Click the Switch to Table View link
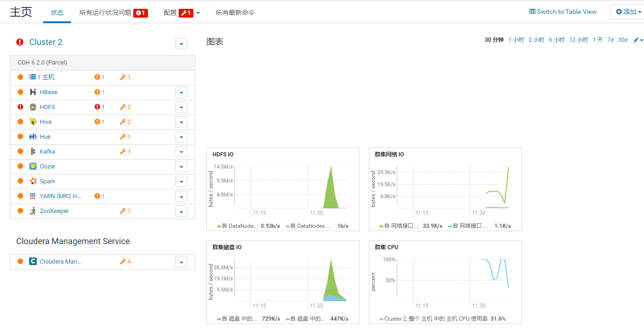The height and width of the screenshot is (329, 644). coord(563,12)
